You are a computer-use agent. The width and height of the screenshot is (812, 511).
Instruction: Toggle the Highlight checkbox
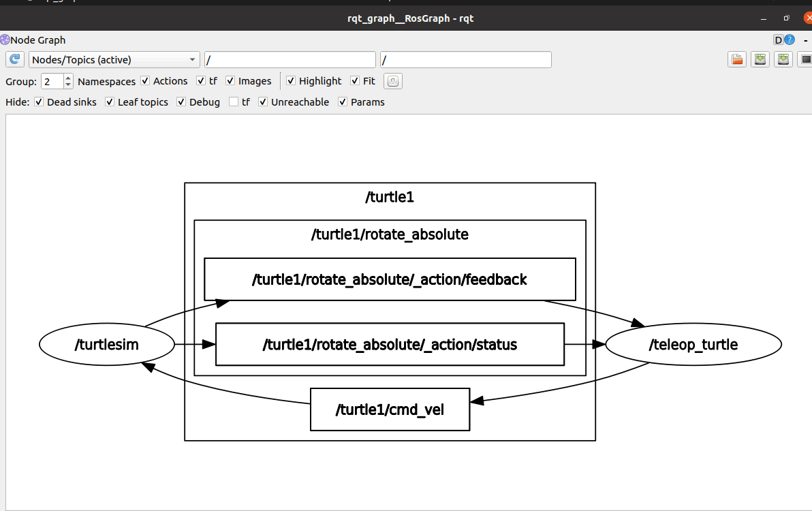pyautogui.click(x=290, y=81)
